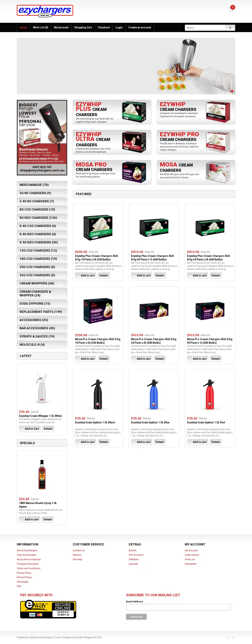Click the last social icon in footer

(x=234, y=637)
